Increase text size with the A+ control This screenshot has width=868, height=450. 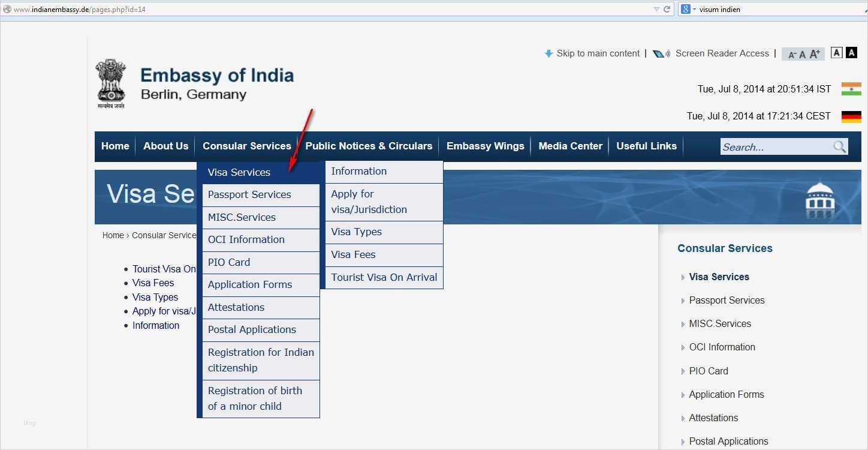pyautogui.click(x=815, y=54)
